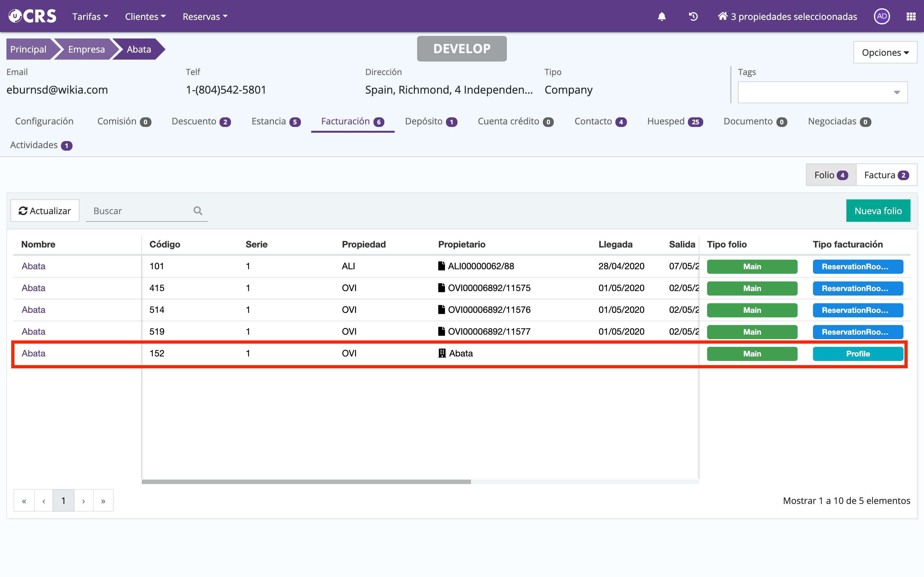Click the notifications bell icon
Image resolution: width=924 pixels, height=577 pixels.
(662, 16)
